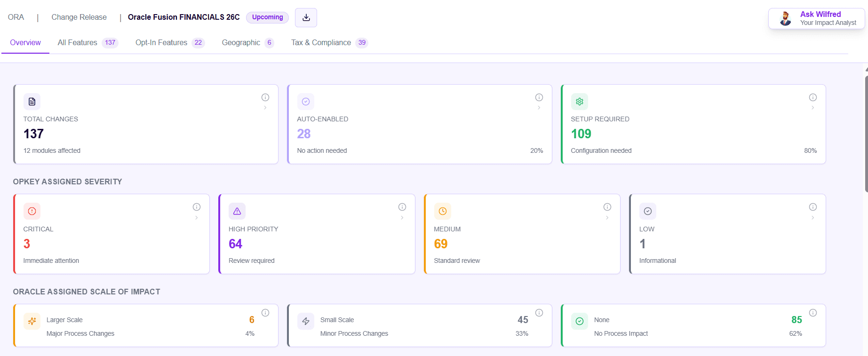Screen dimensions: 868x356
Task: Show info for Larger Scale card
Action: point(265,313)
